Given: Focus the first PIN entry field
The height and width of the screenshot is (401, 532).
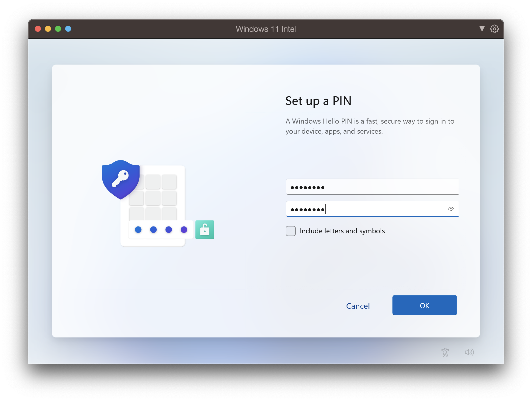Looking at the screenshot, I should [x=372, y=187].
